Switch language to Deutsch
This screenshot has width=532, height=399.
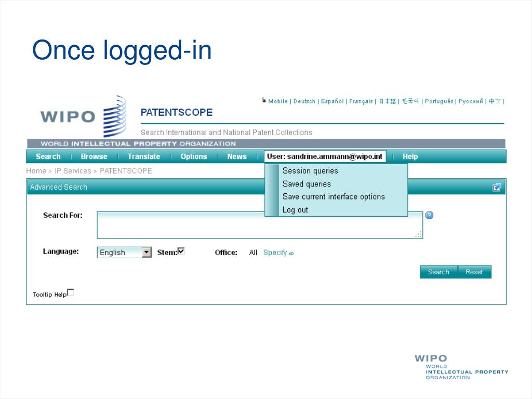coord(304,101)
